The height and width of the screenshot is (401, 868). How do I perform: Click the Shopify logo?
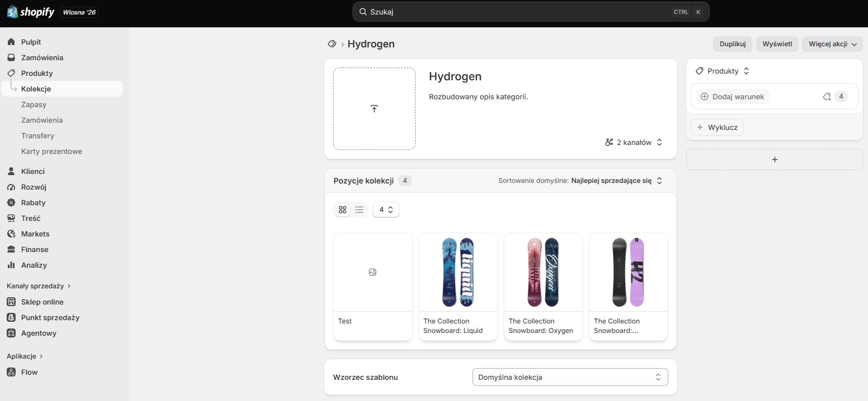pos(31,12)
